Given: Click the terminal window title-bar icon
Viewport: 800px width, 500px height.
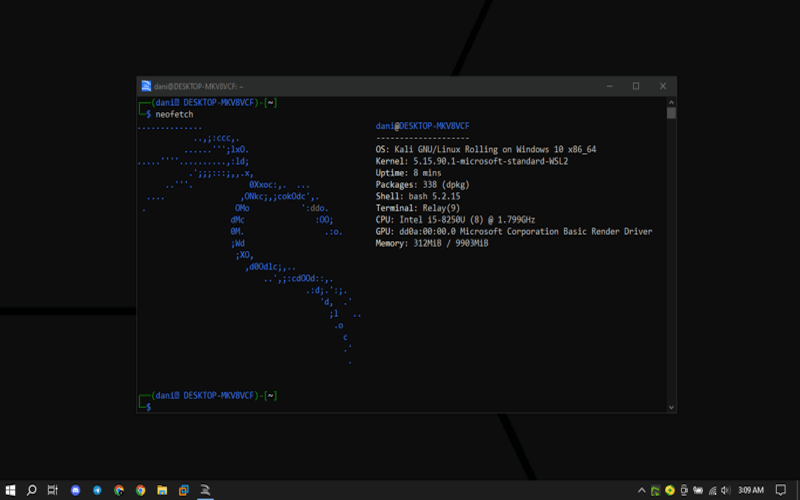Looking at the screenshot, I should (x=146, y=86).
